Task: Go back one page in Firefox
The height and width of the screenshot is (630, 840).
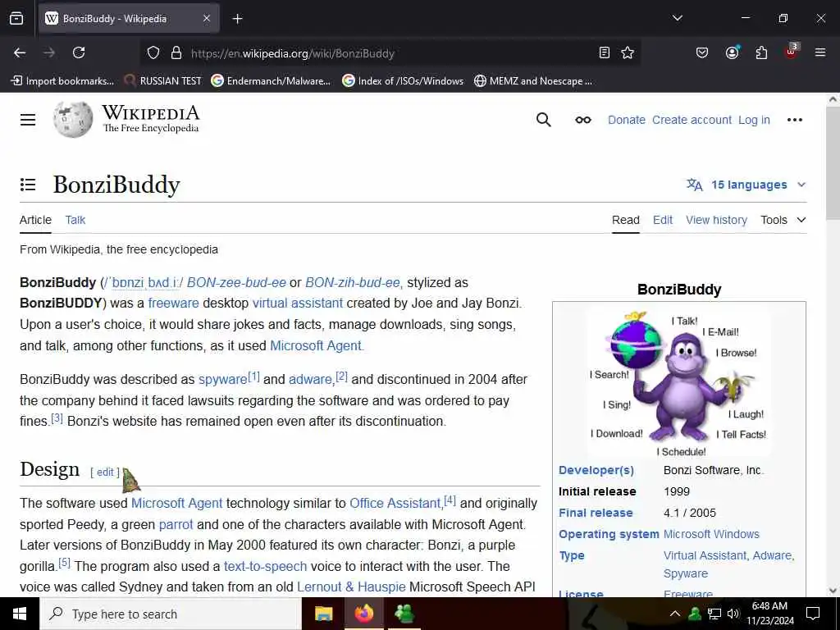Action: coord(20,52)
